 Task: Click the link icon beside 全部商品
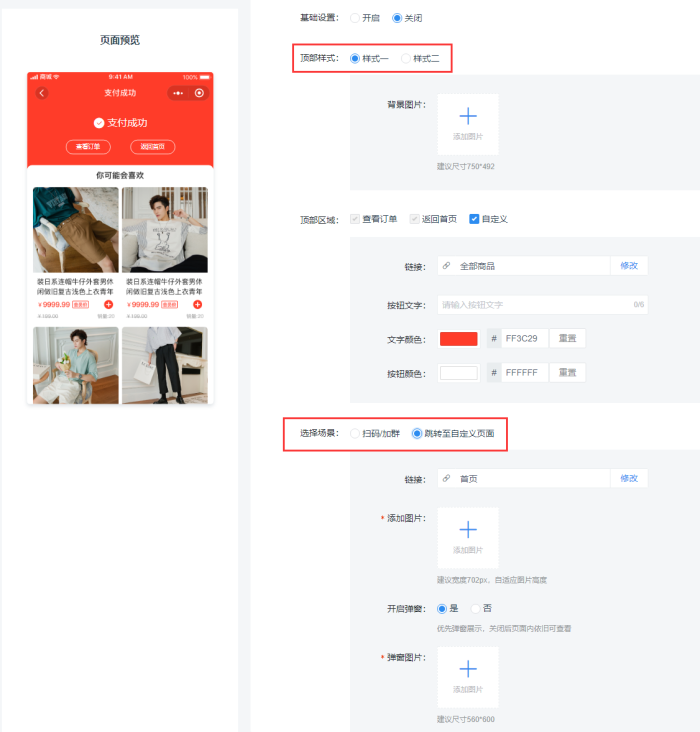[446, 266]
